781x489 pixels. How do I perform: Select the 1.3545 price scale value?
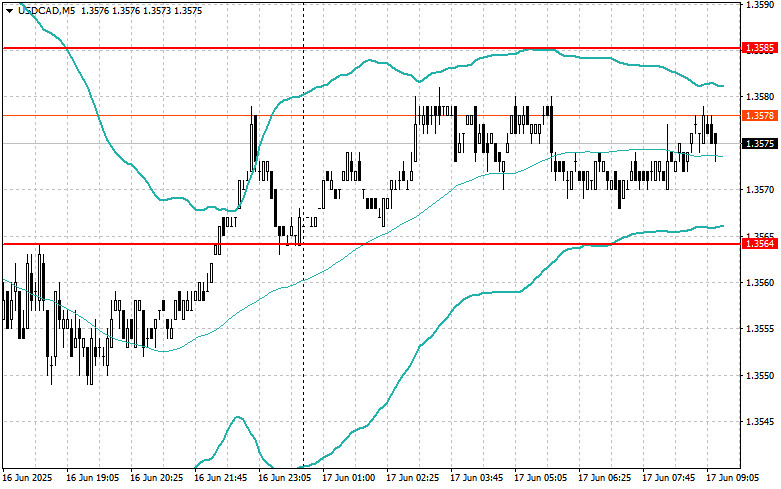[760, 422]
